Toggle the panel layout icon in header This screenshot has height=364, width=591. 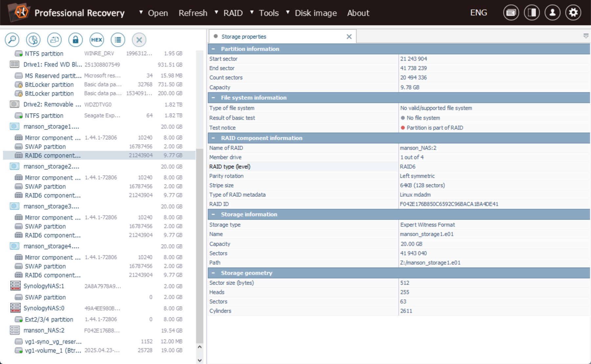[x=532, y=13]
